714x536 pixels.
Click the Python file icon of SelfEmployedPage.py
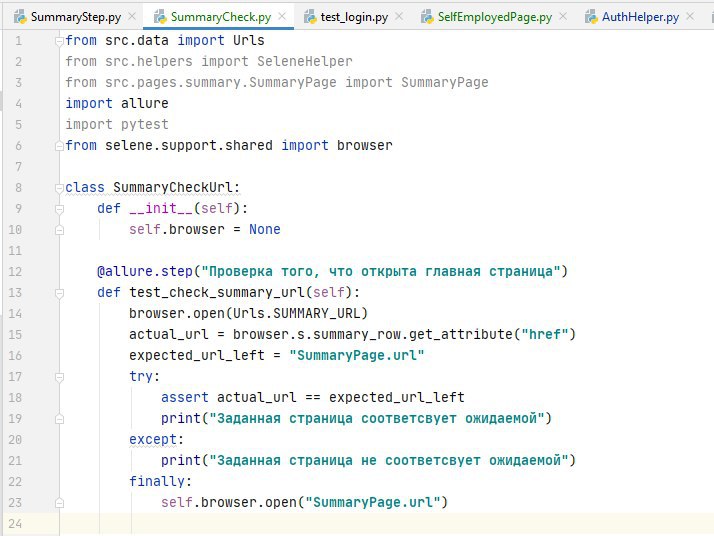pos(427,17)
